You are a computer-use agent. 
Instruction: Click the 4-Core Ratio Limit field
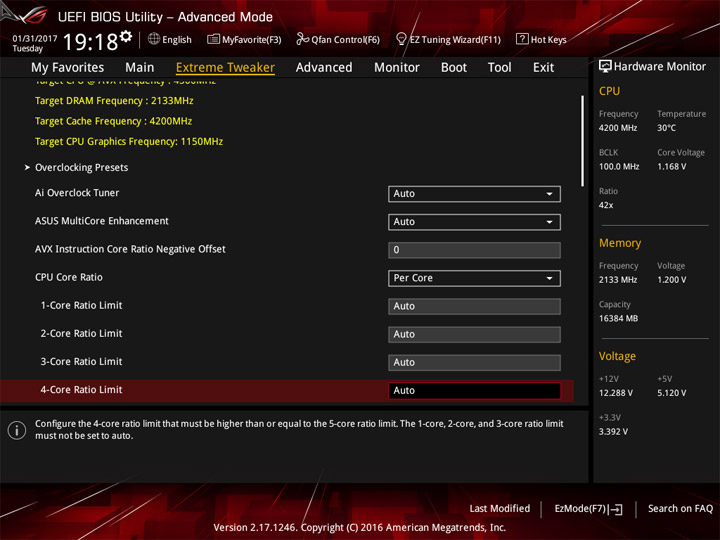point(474,391)
